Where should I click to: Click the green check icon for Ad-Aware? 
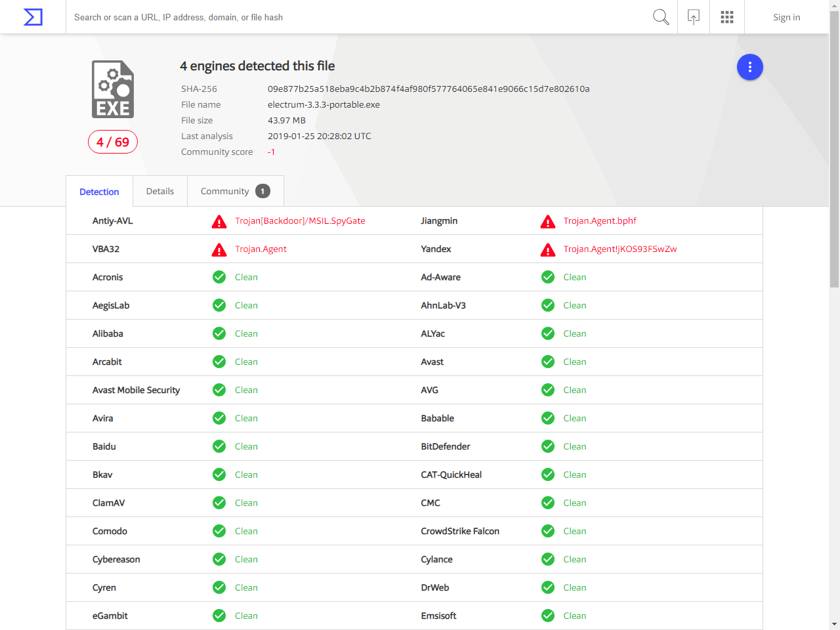click(548, 277)
